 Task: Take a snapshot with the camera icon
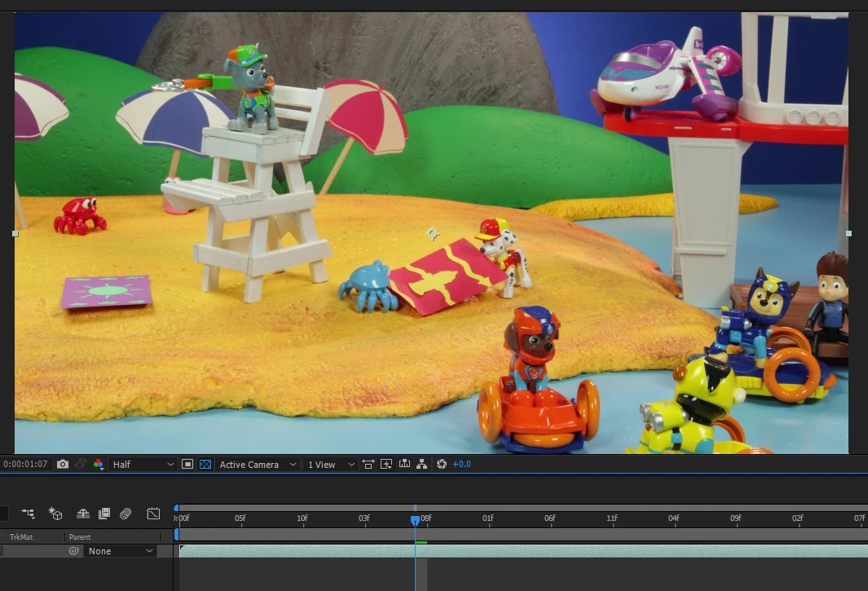pyautogui.click(x=63, y=464)
